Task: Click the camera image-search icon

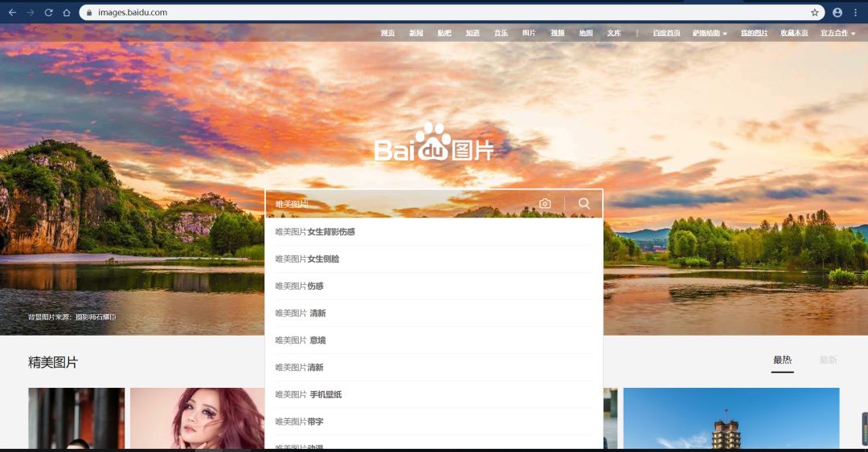Action: point(545,204)
